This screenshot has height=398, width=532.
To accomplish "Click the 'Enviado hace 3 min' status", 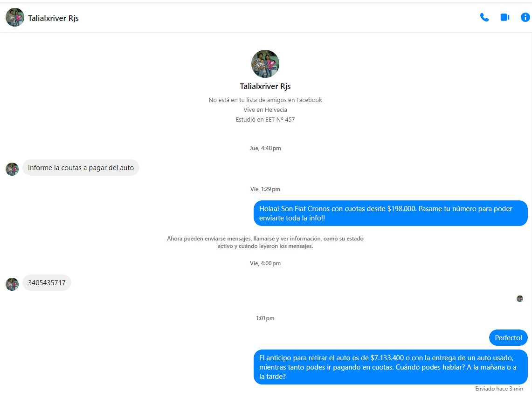I will (x=499, y=389).
